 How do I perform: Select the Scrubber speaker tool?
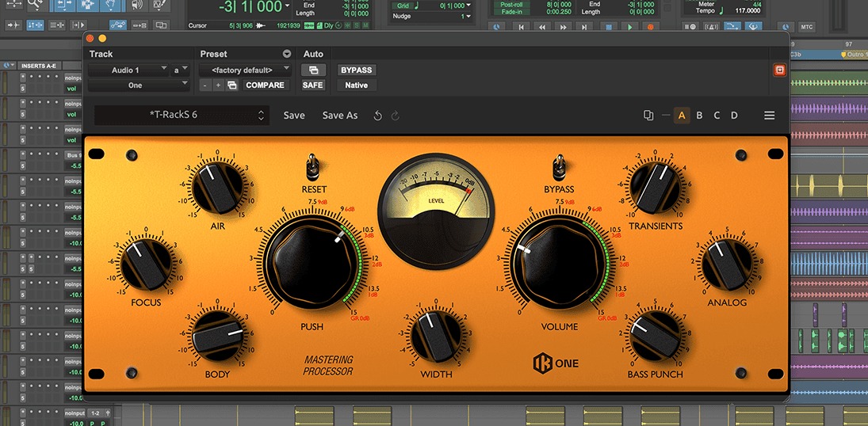[x=136, y=5]
